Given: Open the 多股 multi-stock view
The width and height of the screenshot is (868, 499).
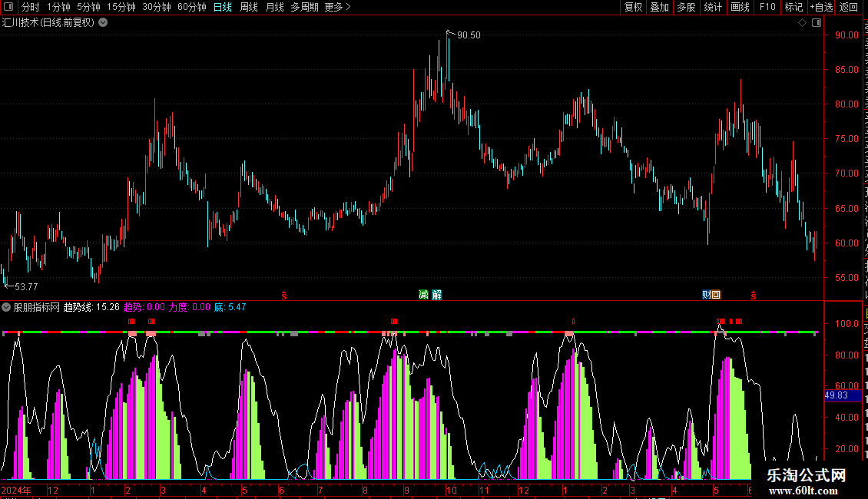Looking at the screenshot, I should pyautogui.click(x=686, y=7).
